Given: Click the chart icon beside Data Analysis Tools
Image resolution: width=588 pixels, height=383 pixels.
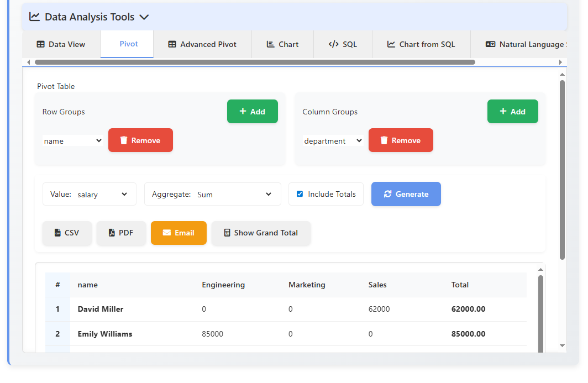Looking at the screenshot, I should [x=34, y=17].
